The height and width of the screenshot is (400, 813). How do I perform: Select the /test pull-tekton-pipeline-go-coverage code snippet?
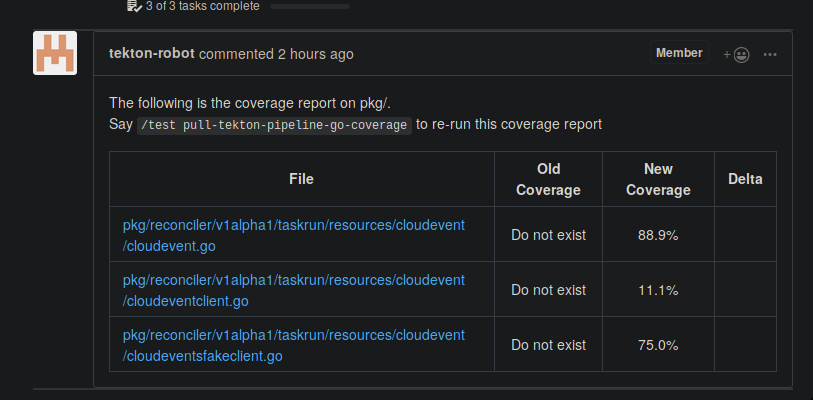pyautogui.click(x=274, y=125)
